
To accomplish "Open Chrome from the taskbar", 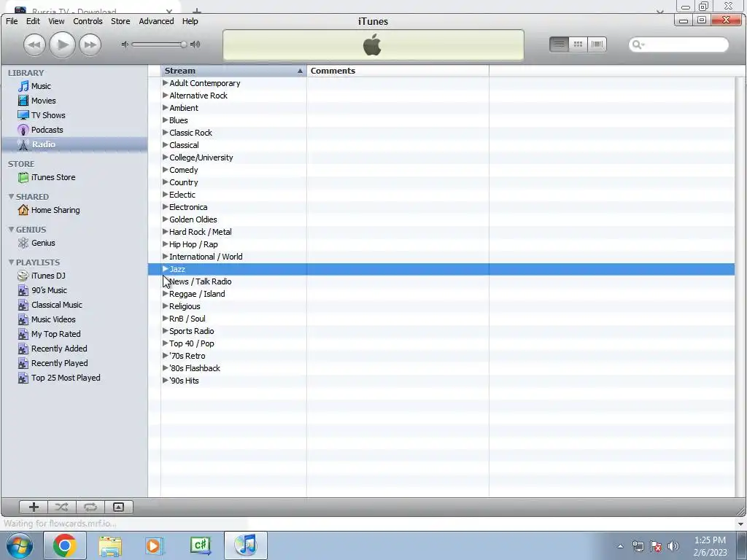I will pyautogui.click(x=65, y=545).
